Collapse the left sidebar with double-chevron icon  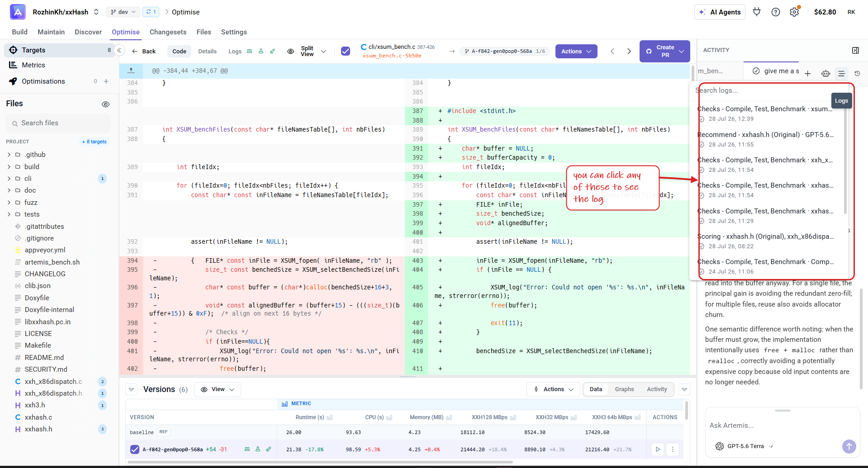tap(119, 50)
